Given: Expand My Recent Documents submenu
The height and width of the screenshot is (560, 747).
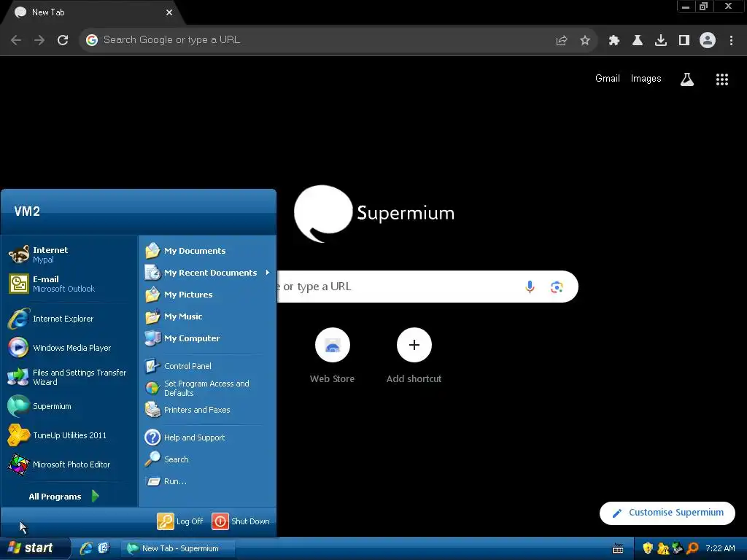Looking at the screenshot, I should pyautogui.click(x=208, y=273).
